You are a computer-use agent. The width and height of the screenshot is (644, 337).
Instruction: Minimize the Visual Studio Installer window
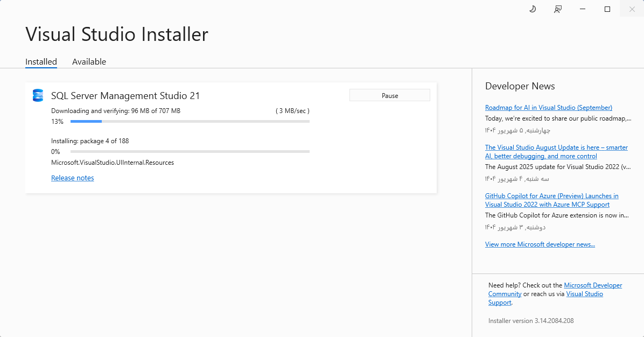click(582, 9)
